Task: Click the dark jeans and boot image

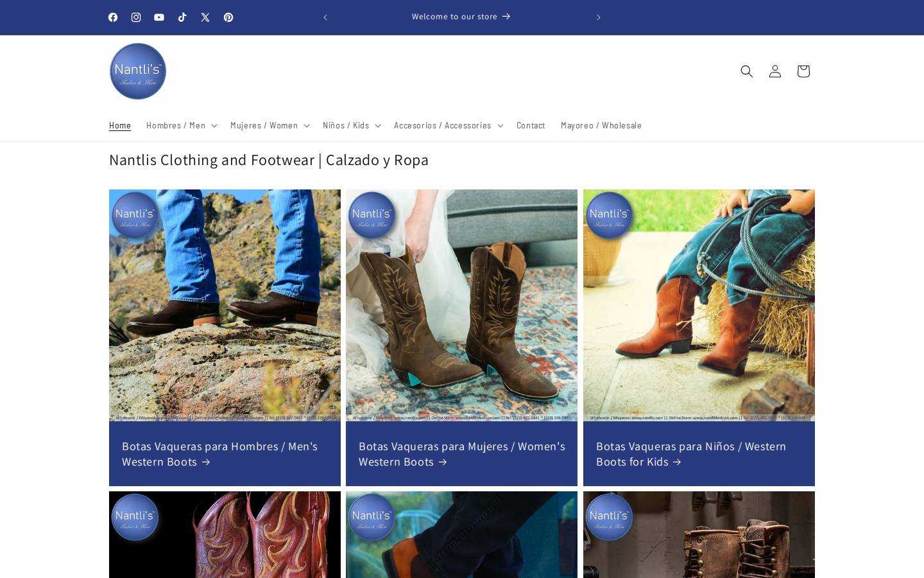Action: (461, 534)
